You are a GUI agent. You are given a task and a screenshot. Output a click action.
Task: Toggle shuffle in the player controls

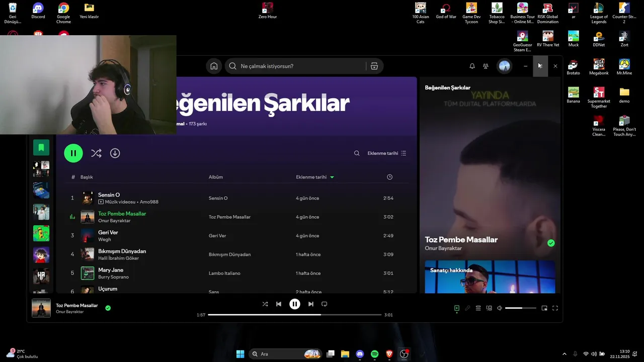(265, 304)
